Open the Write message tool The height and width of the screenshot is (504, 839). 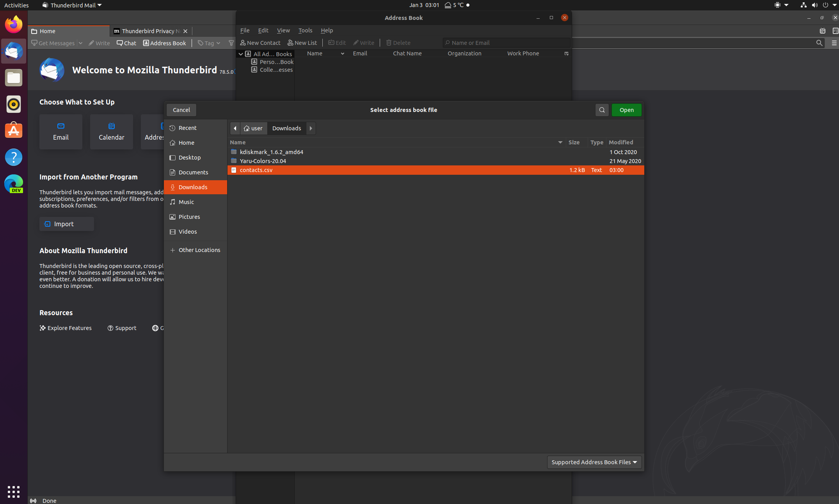point(364,43)
